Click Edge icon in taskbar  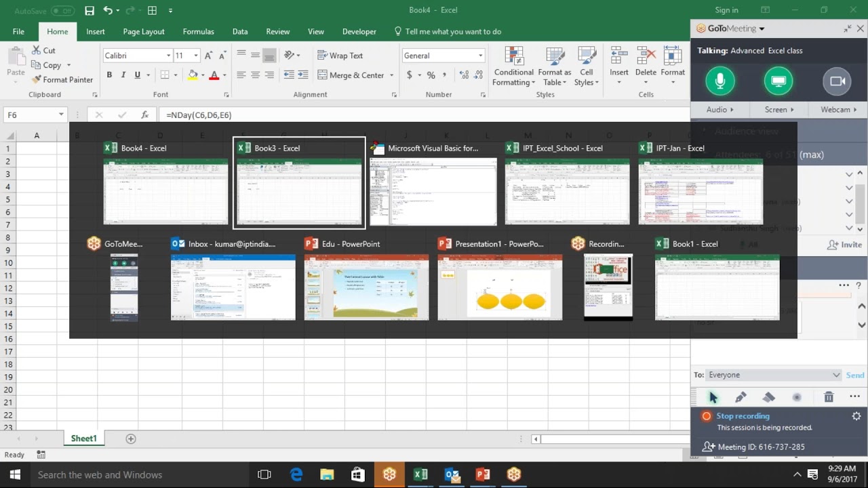296,474
